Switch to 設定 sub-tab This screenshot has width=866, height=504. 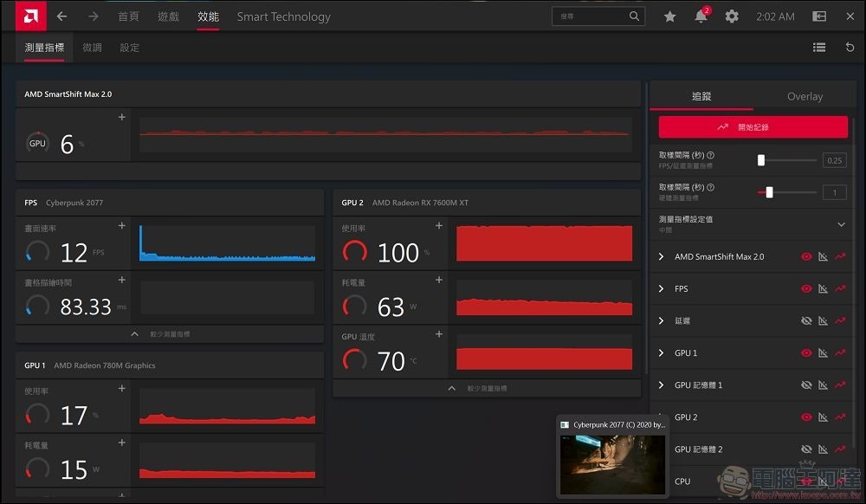[x=129, y=48]
